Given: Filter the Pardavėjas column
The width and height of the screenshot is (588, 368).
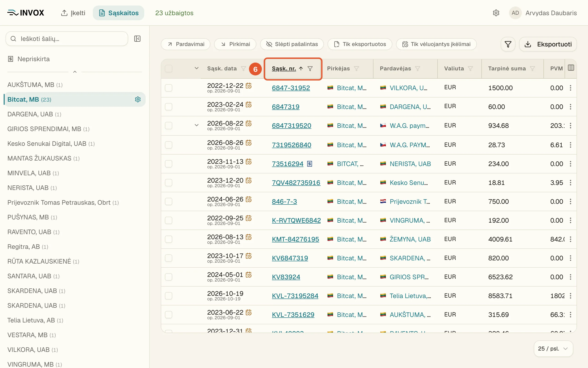Looking at the screenshot, I should 418,69.
